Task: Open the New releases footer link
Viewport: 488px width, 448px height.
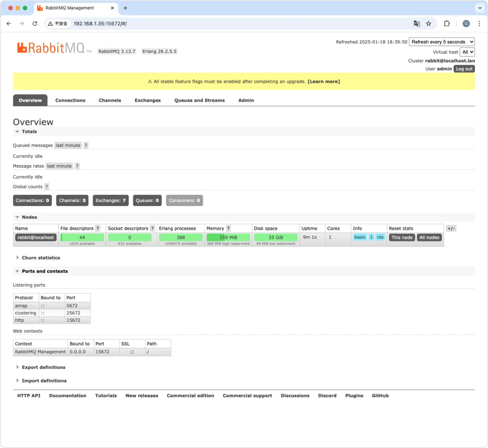Action: (x=141, y=396)
